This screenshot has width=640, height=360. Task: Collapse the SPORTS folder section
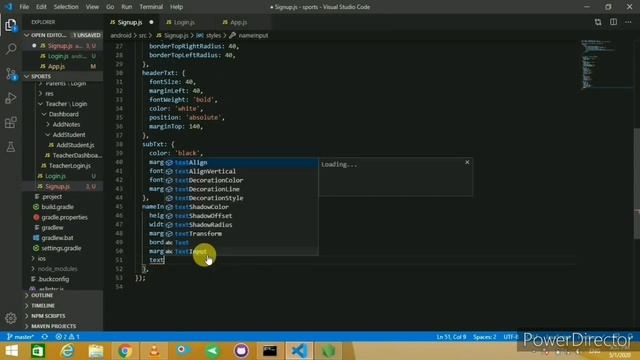[61, 76]
